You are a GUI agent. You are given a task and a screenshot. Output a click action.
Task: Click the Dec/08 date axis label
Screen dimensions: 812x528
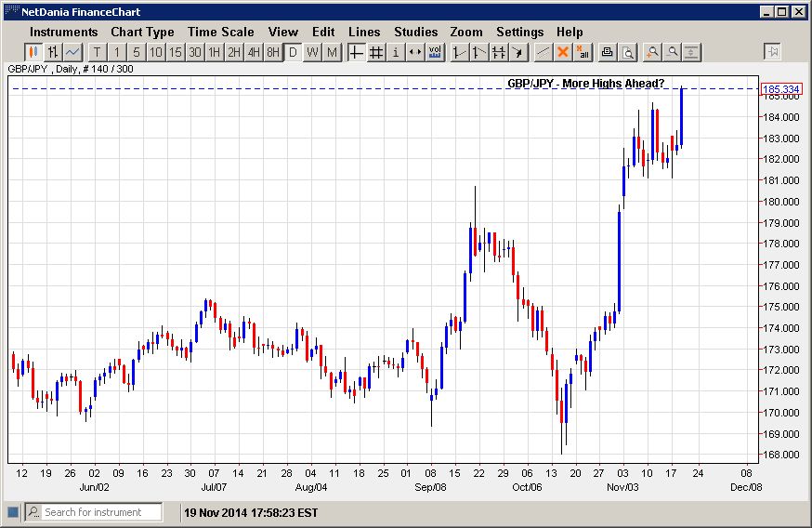click(x=746, y=487)
